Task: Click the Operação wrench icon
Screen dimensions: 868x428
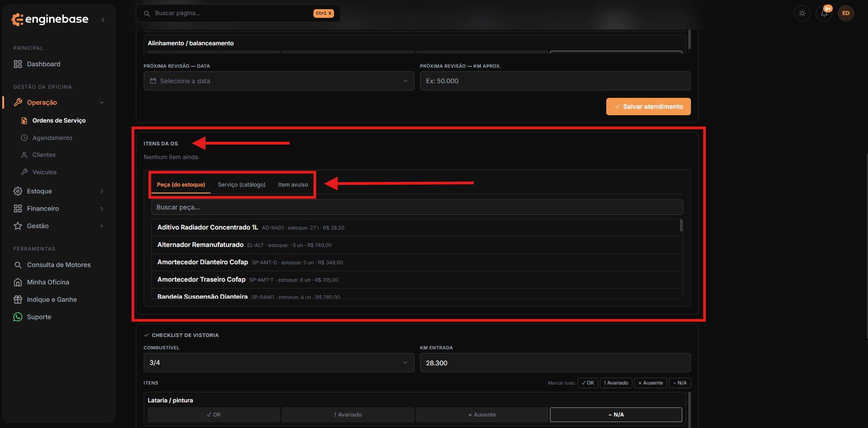Action: point(18,102)
